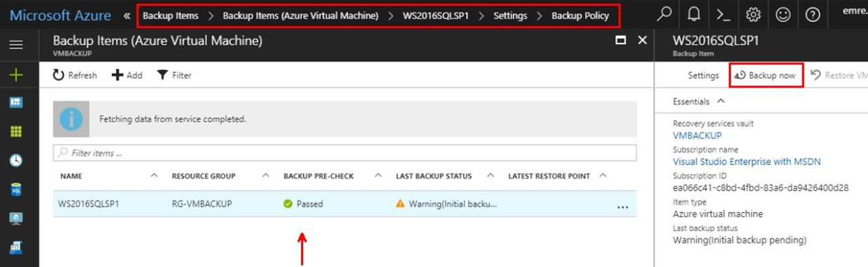Viewport: 868px width, 267px height.
Task: Open WS2016SQLSP1 breadcrumb
Action: 435,16
